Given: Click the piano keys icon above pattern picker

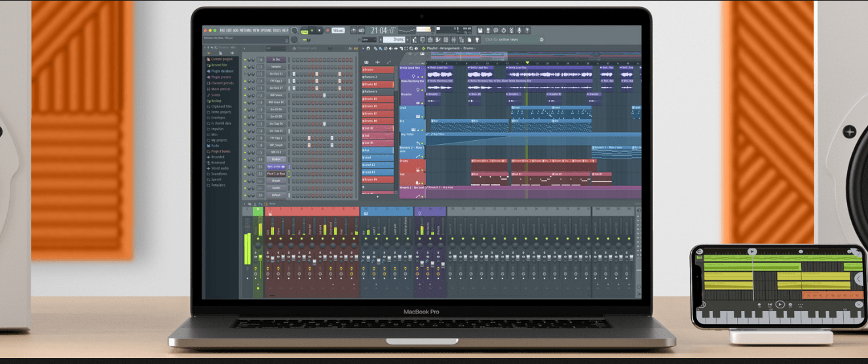Looking at the screenshot, I should 366,62.
